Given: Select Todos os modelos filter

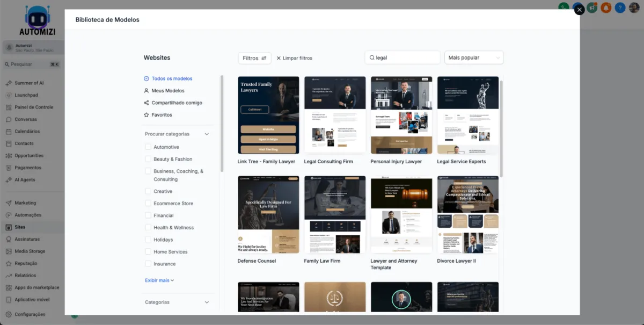Looking at the screenshot, I should click(x=172, y=78).
